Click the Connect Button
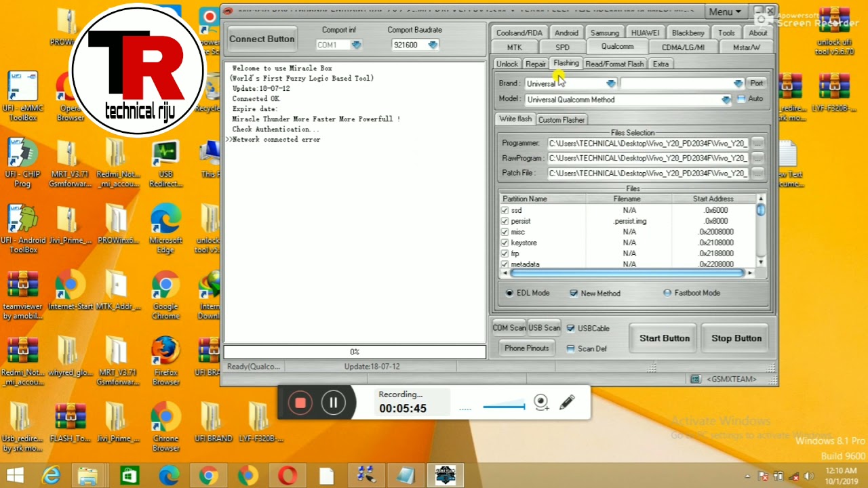This screenshot has height=488, width=868. [x=262, y=39]
